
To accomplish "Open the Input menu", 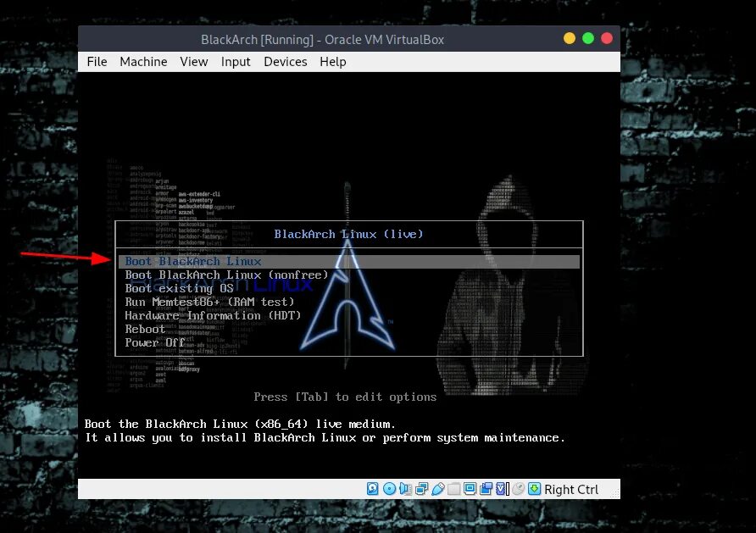I will (x=236, y=61).
